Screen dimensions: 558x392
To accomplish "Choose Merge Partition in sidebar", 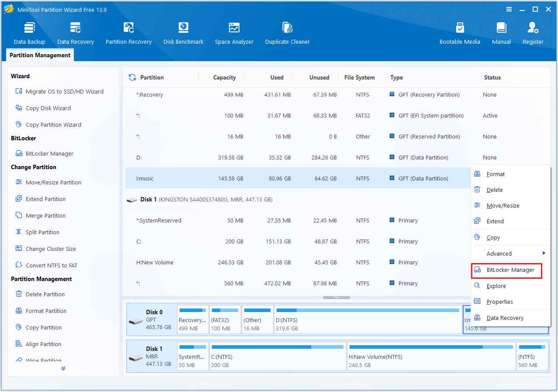I will pos(41,215).
